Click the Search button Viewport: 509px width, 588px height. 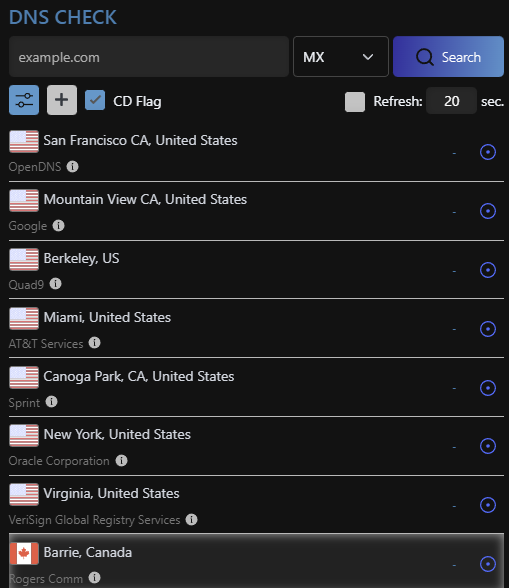[x=448, y=57]
